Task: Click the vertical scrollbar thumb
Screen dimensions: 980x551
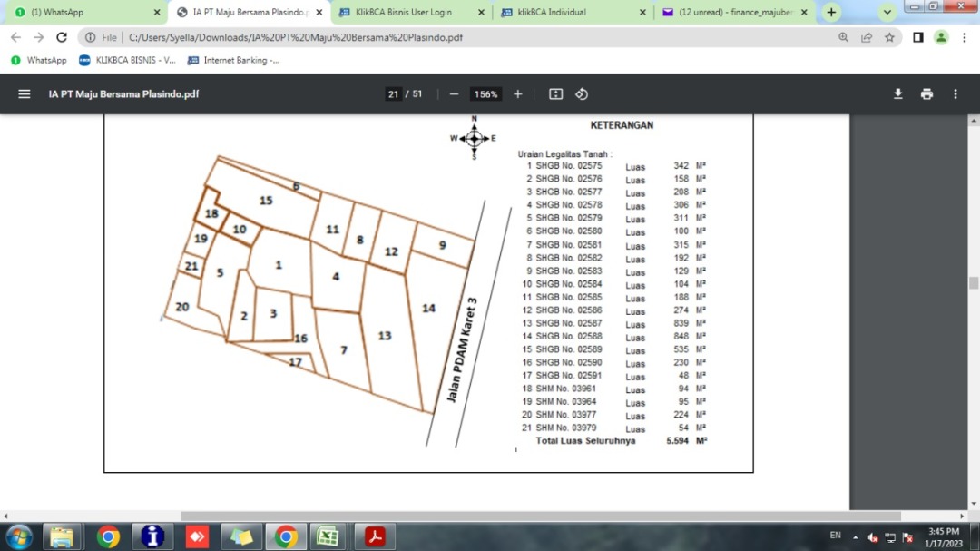Action: 974,282
